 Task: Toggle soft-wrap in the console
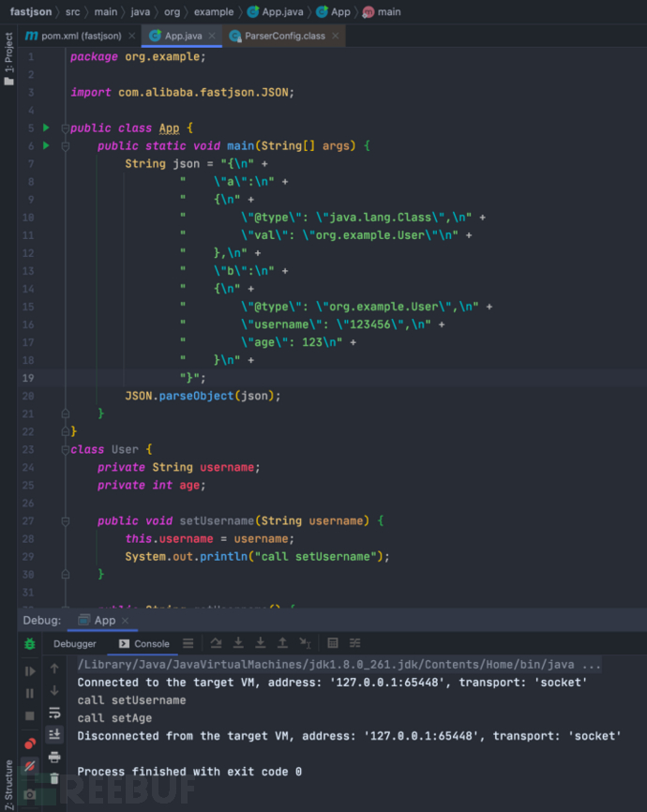pos(54,713)
